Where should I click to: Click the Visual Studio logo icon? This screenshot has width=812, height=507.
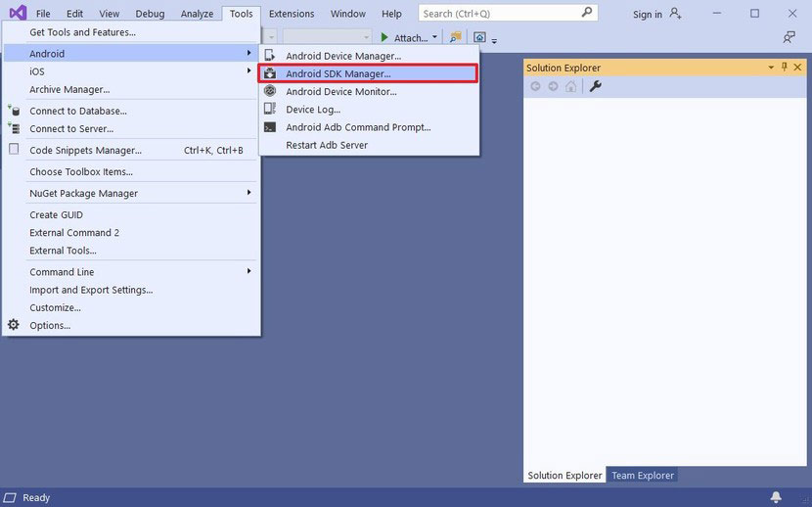click(x=17, y=14)
